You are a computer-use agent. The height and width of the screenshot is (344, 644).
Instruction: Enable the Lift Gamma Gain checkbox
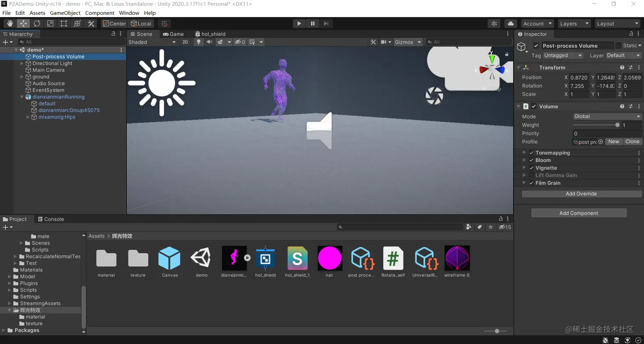531,175
